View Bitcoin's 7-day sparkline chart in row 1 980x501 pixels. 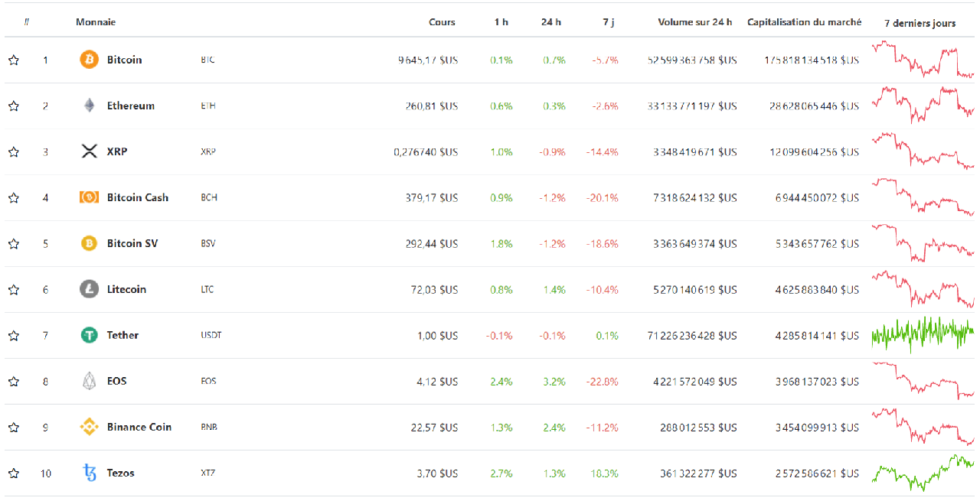(923, 60)
